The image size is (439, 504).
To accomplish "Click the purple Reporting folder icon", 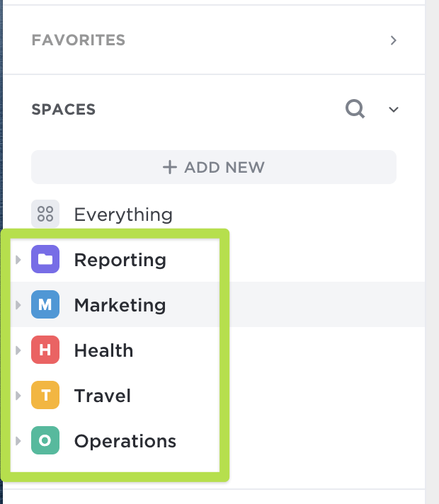I will click(x=45, y=260).
